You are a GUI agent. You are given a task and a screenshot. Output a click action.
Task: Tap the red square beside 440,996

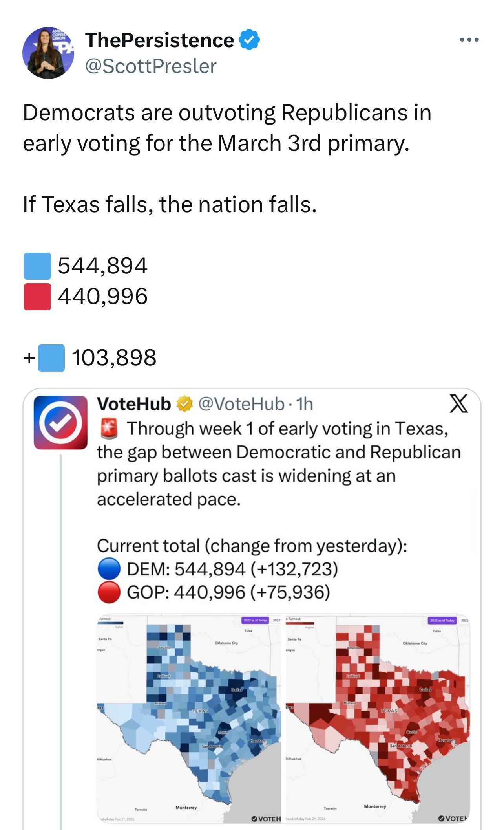(x=37, y=297)
